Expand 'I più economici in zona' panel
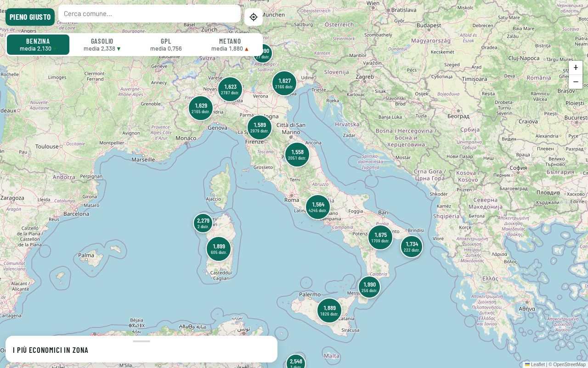Image resolution: width=588 pixels, height=368 pixels. click(51, 350)
